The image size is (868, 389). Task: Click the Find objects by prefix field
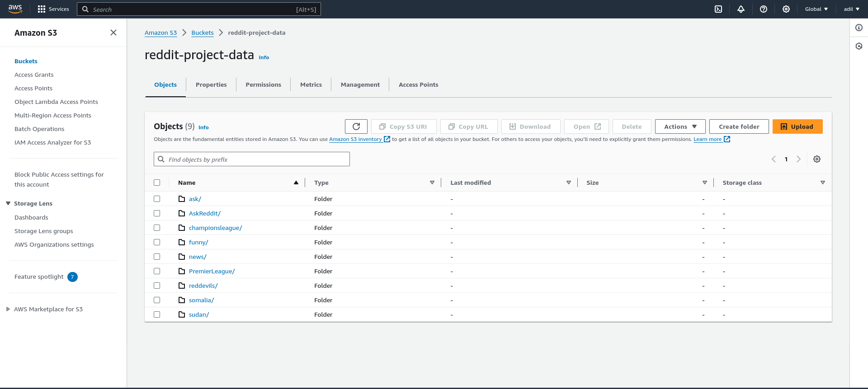tap(252, 159)
